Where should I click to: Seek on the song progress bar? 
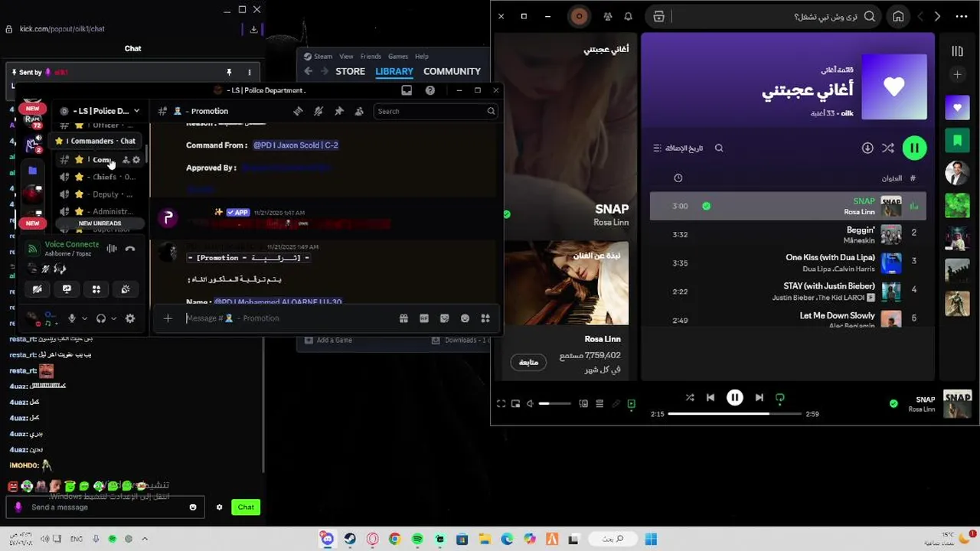coord(734,414)
